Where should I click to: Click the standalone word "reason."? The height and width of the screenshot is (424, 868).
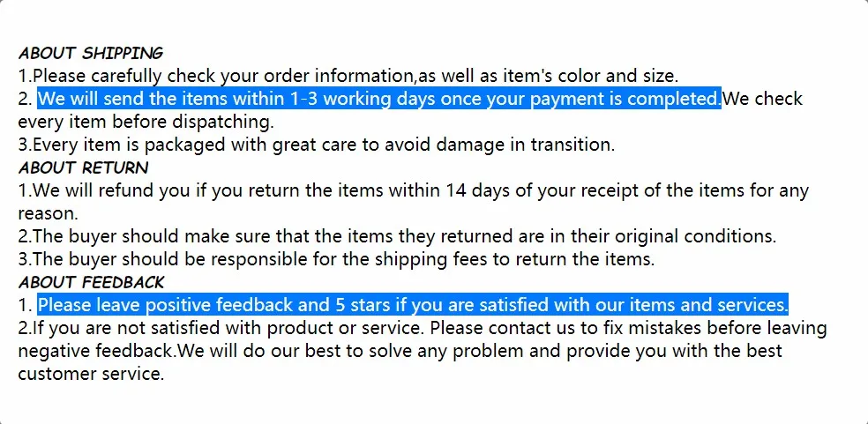[x=49, y=213]
